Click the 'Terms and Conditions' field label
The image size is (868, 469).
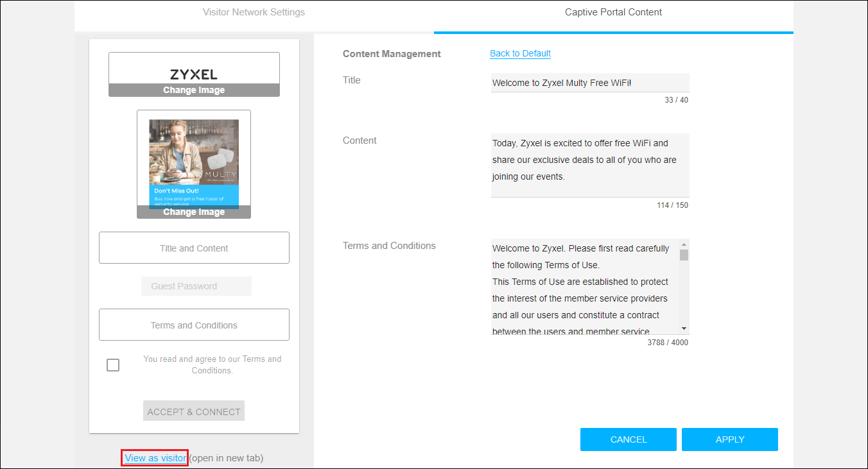click(389, 246)
